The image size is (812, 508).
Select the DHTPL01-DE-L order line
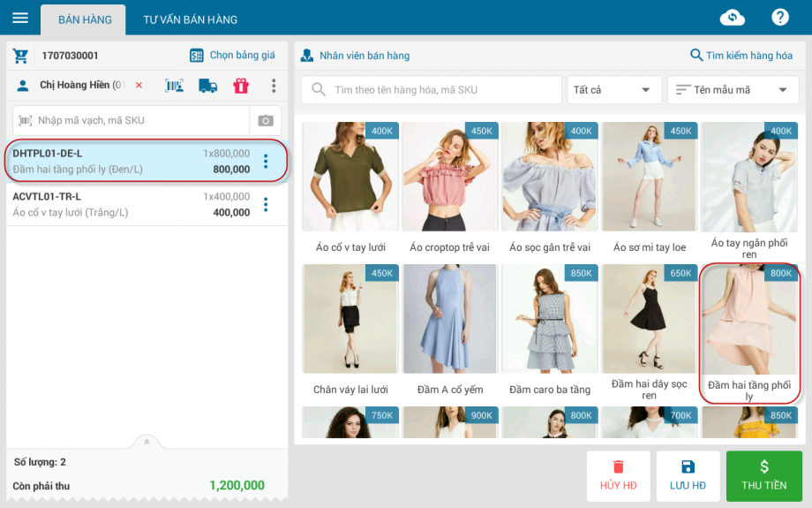(x=147, y=161)
